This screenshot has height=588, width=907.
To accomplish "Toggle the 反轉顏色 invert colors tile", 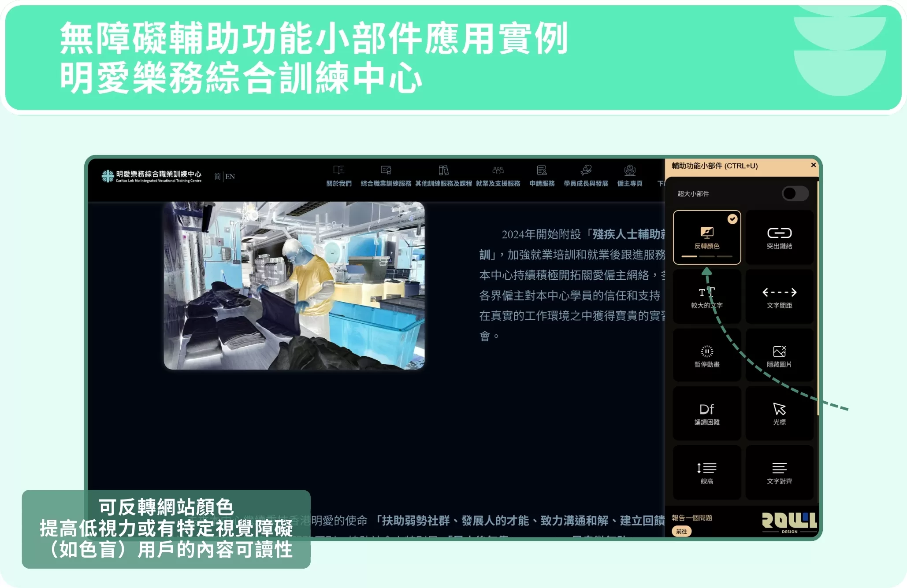I will point(706,238).
